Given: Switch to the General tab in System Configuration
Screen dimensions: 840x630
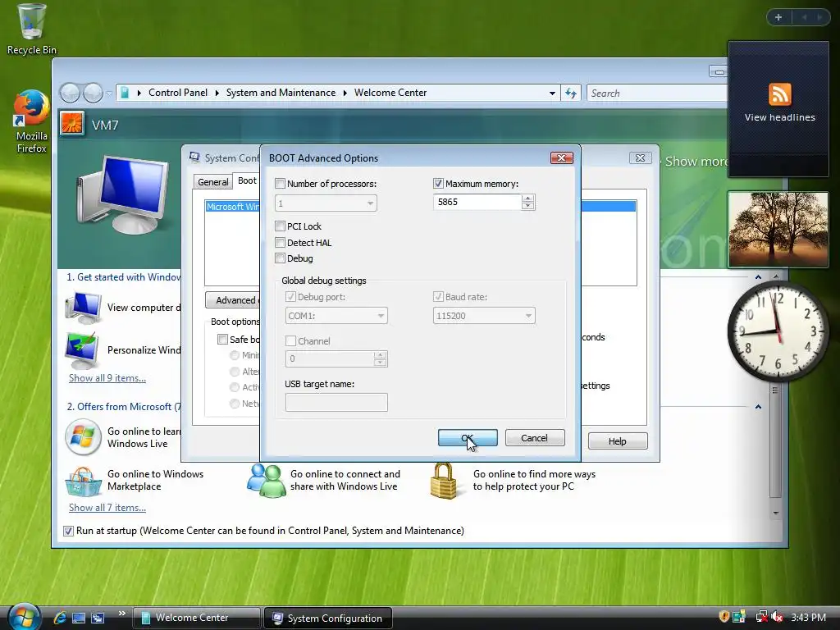Looking at the screenshot, I should 212,182.
